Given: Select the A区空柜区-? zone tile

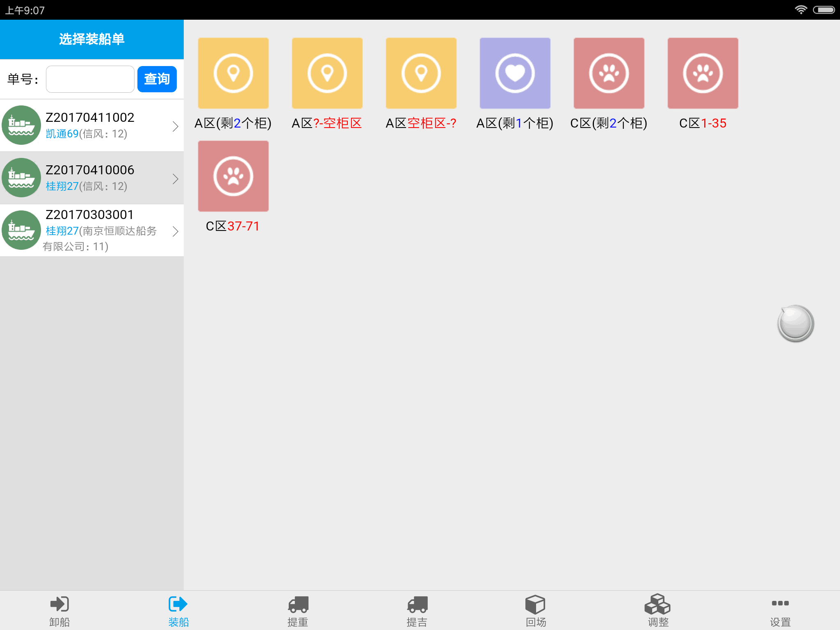Looking at the screenshot, I should point(421,73).
